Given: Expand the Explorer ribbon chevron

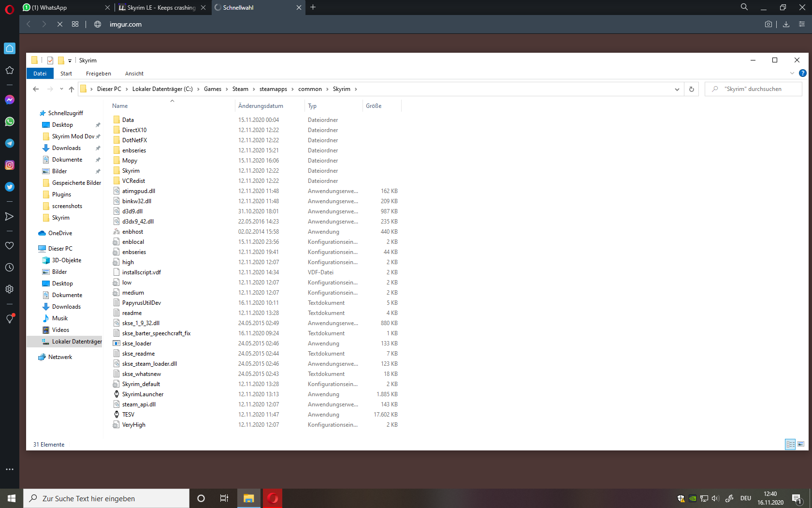Looking at the screenshot, I should pyautogui.click(x=792, y=73).
